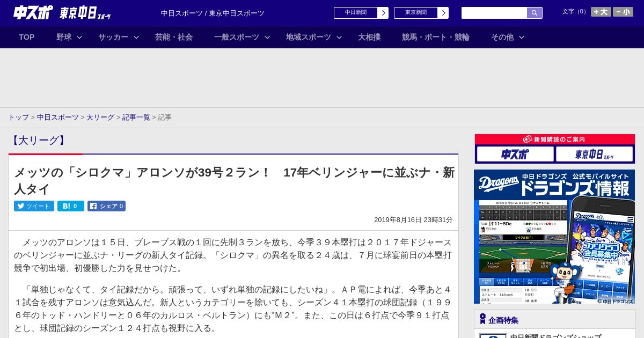The image size is (644, 338).
Task: Open the その他 navigation menu
Action: 502,37
